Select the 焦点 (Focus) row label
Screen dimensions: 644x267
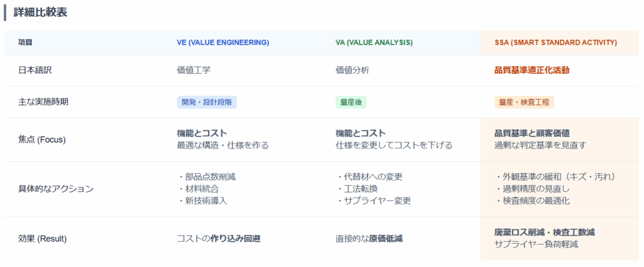click(x=42, y=139)
